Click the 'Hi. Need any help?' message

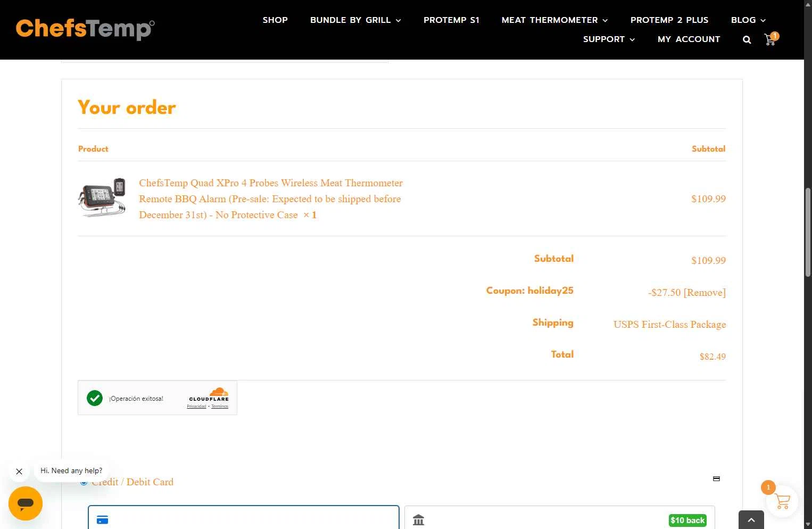click(71, 471)
